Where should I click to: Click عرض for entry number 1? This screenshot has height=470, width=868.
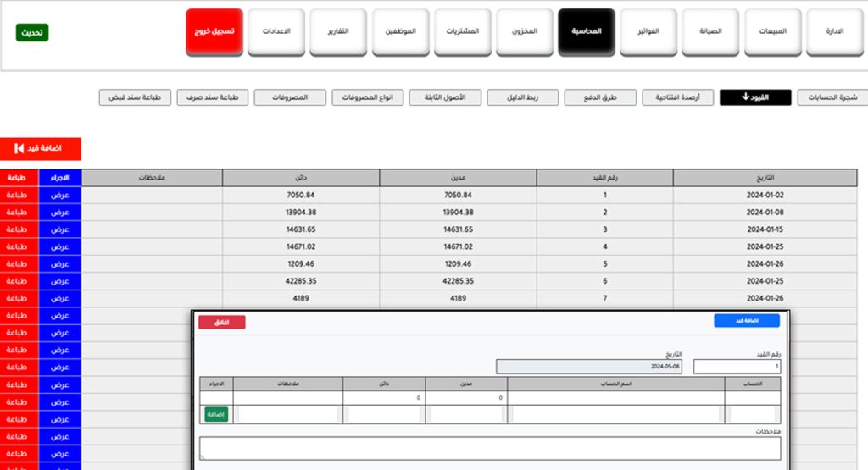pos(60,195)
